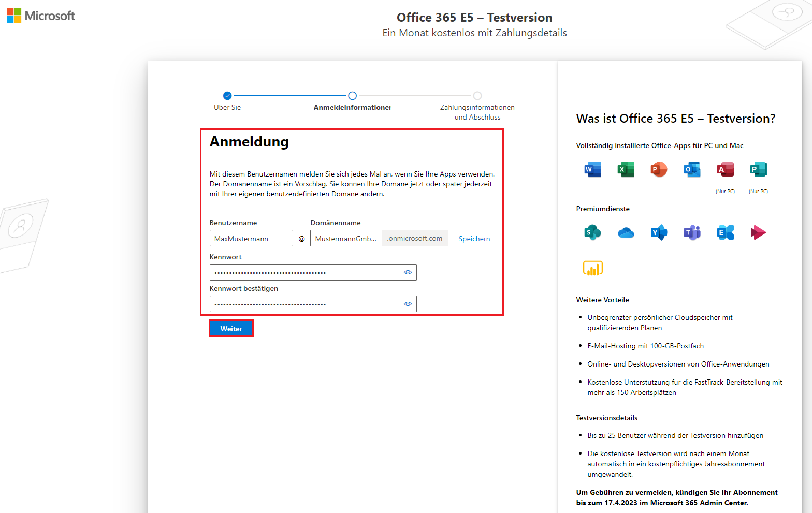Select the Anmeldeinformationen step circle
Screen dimensions: 812x513
353,96
